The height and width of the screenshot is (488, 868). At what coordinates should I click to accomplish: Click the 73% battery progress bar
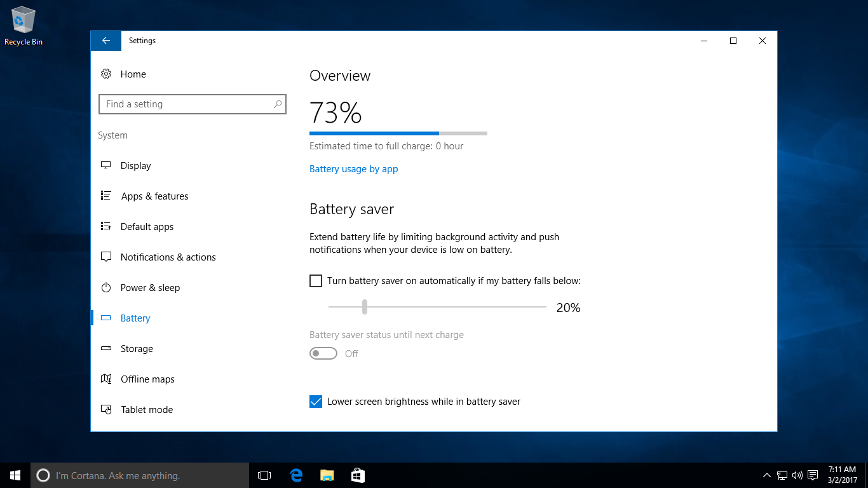tap(398, 133)
